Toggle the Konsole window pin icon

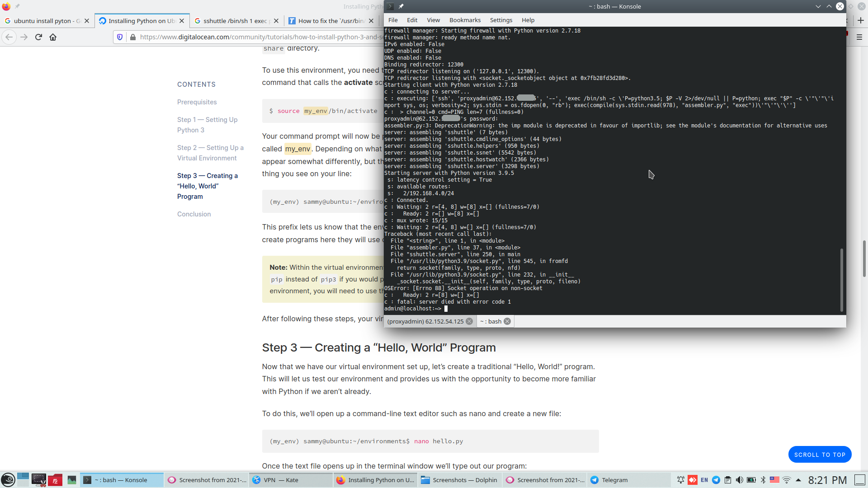401,6
